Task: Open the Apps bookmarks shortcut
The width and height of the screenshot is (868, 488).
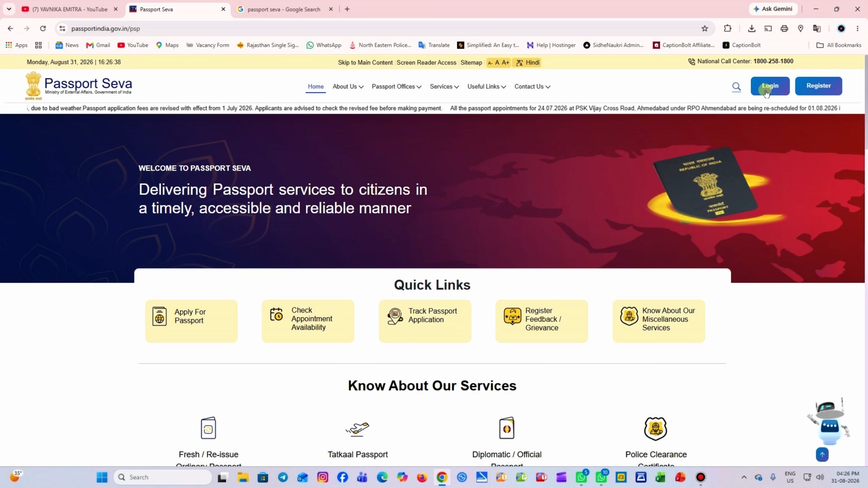Action: pos(17,45)
